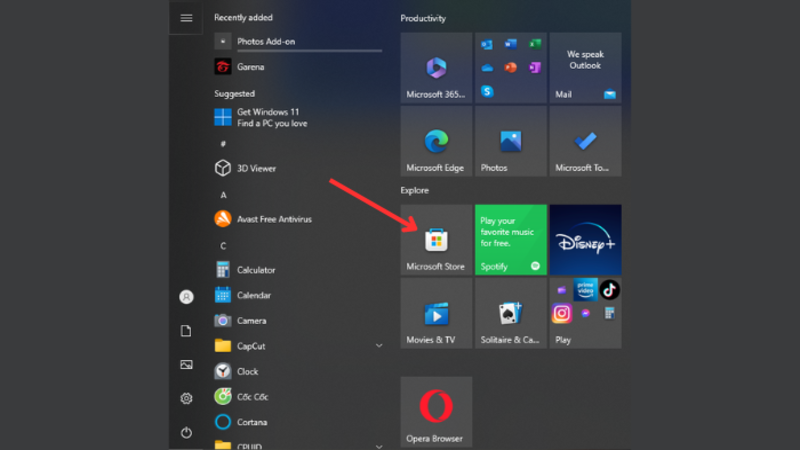This screenshot has width=800, height=450.
Task: Click TikTok icon in Play tile
Action: [x=610, y=290]
